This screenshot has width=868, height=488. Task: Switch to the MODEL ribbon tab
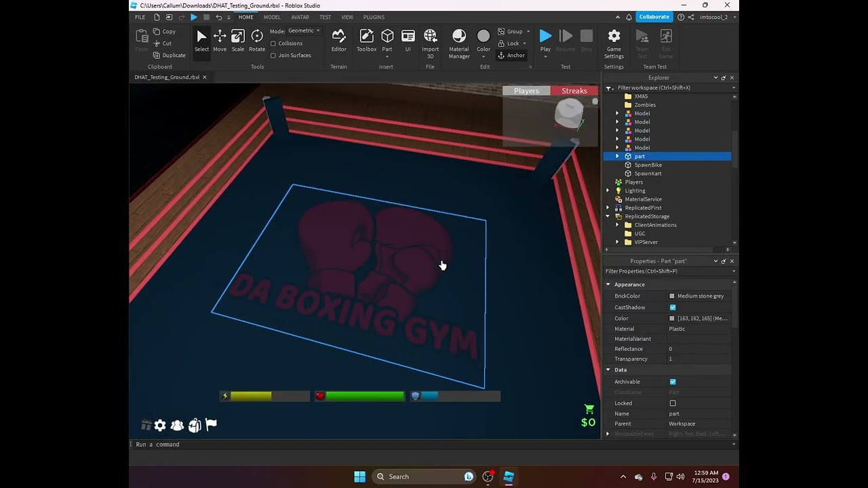272,17
